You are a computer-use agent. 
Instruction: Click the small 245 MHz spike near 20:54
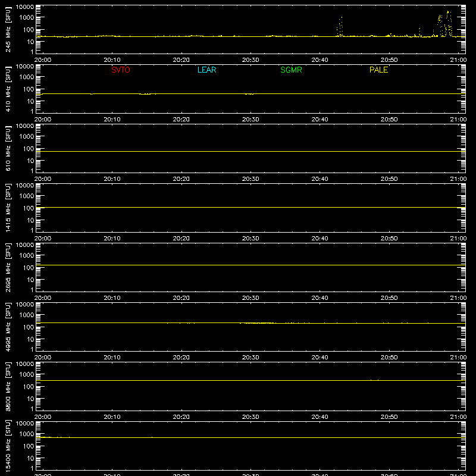(419, 33)
